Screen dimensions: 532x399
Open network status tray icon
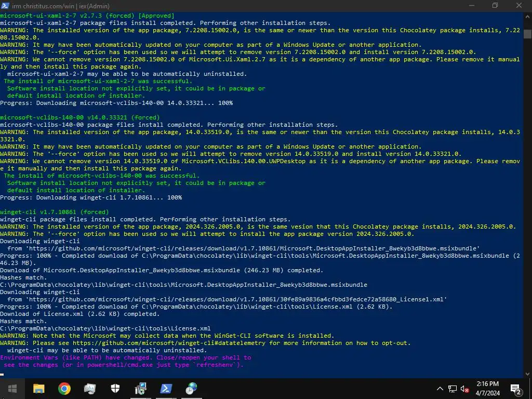click(453, 389)
